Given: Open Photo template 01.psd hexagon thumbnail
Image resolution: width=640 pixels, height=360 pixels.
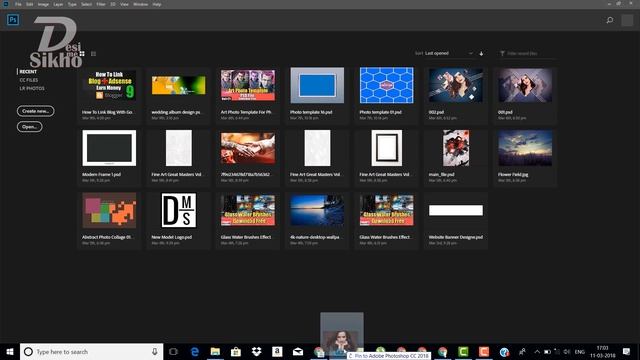Looking at the screenshot, I should [387, 85].
